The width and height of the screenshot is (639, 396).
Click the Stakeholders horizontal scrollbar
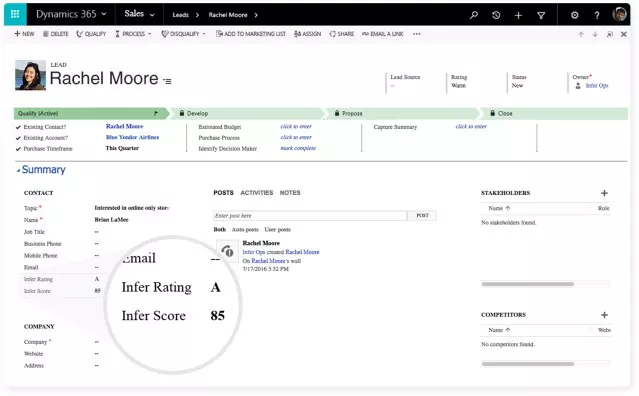pos(528,284)
